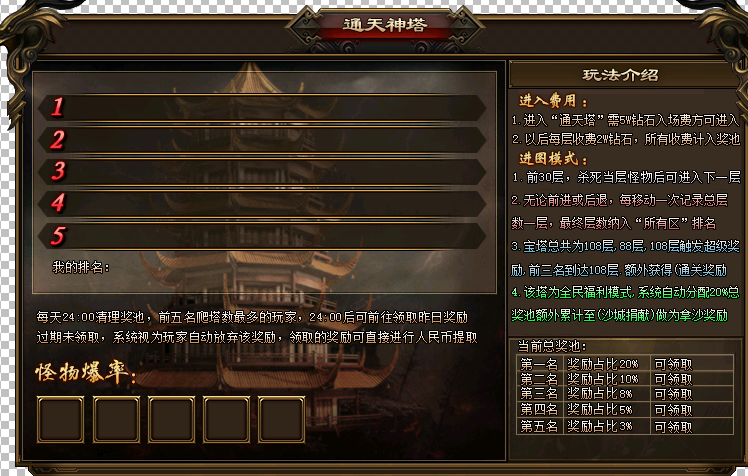This screenshot has width=748, height=476.
Task: Click the second monster drop item slot
Action: 116,420
